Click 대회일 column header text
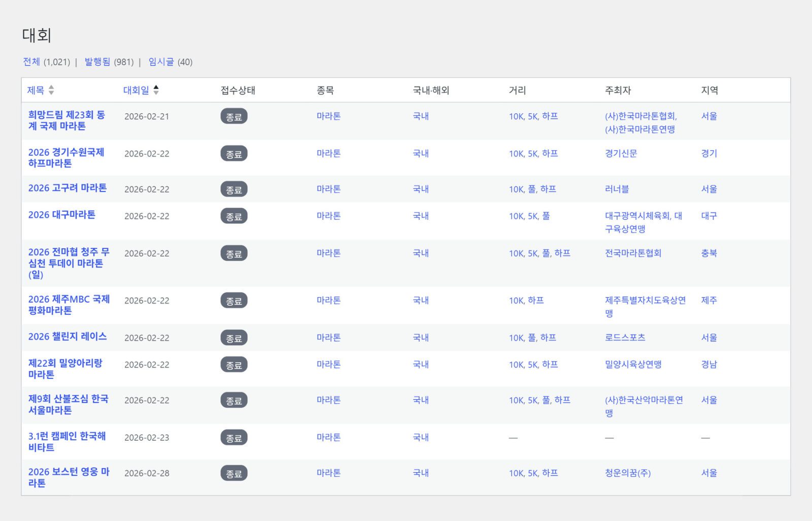The image size is (812, 521). 137,90
